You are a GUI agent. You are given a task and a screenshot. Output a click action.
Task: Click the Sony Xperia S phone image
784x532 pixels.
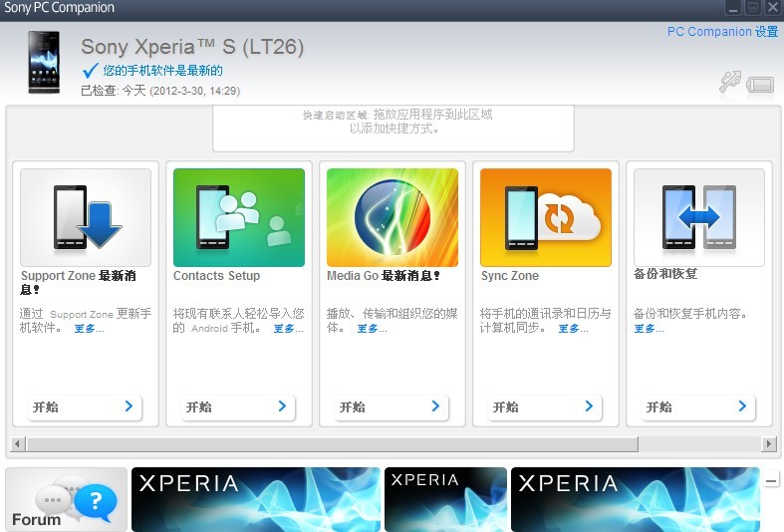coord(44,63)
